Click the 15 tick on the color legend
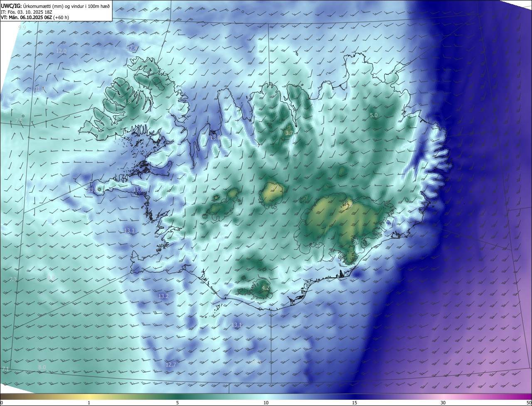532x406 pixels. [x=355, y=403]
